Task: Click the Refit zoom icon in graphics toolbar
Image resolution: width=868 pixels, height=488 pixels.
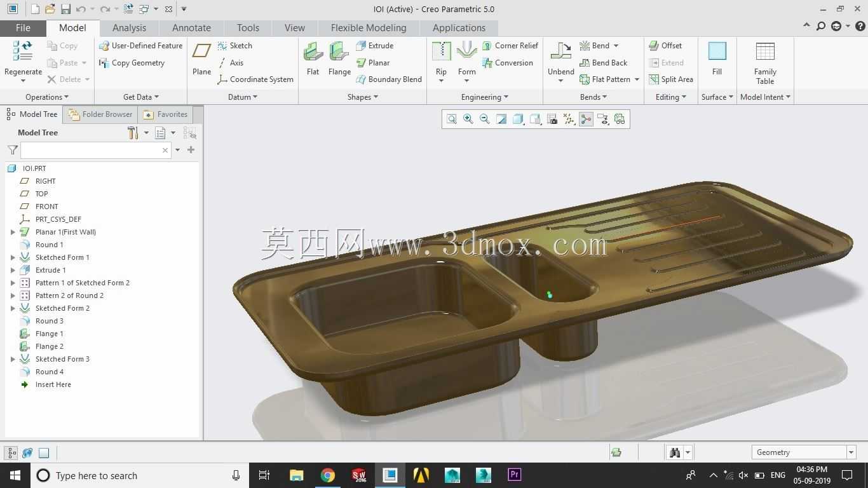Action: [452, 119]
